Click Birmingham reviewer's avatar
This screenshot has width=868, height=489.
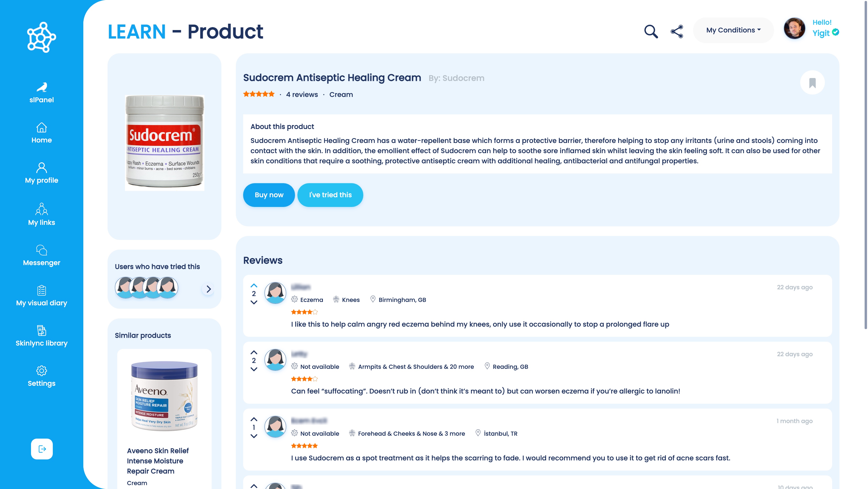click(x=275, y=293)
